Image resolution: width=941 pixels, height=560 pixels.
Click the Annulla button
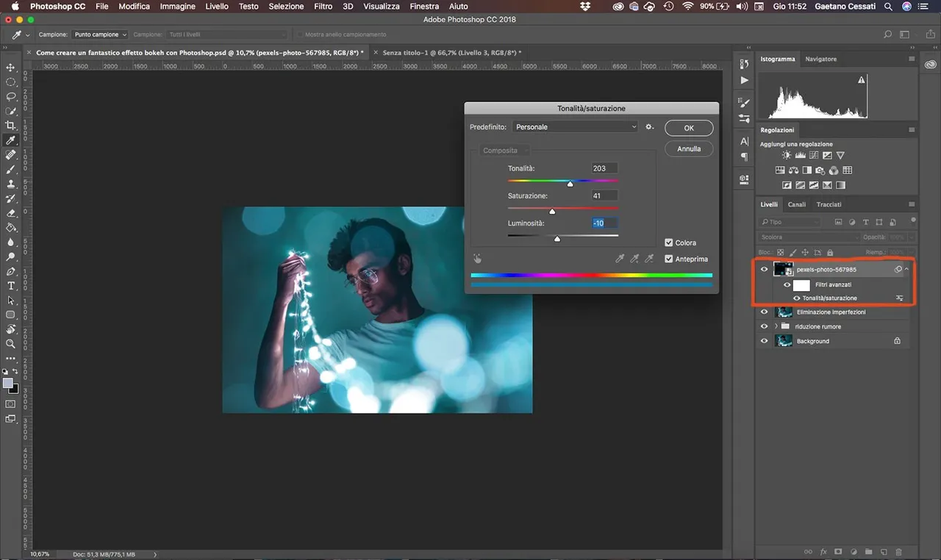pyautogui.click(x=689, y=148)
